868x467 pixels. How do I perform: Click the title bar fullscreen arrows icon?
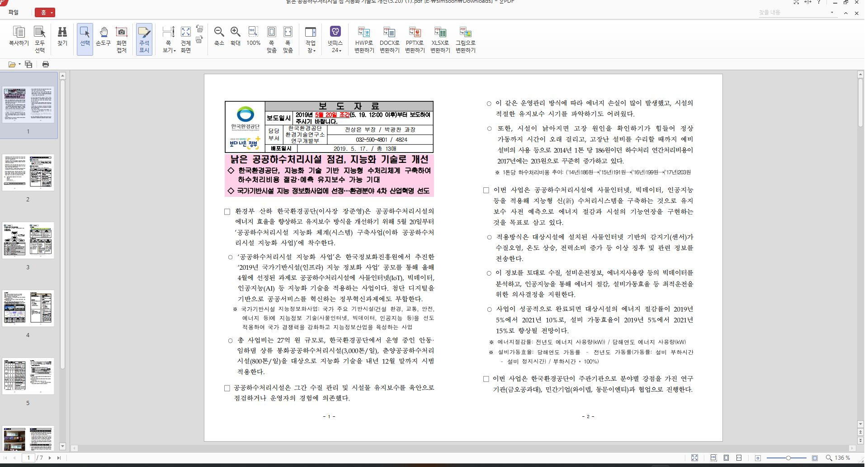pos(796,2)
